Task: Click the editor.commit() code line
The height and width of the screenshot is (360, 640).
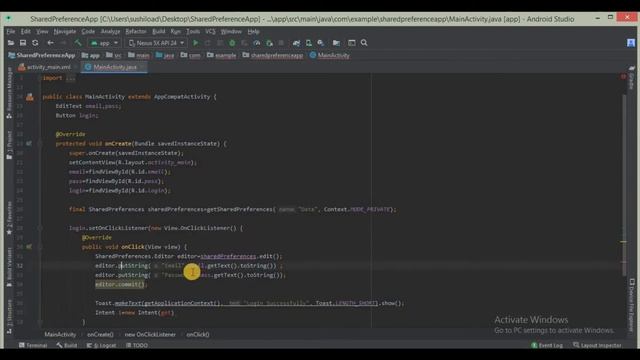Action: pyautogui.click(x=121, y=284)
